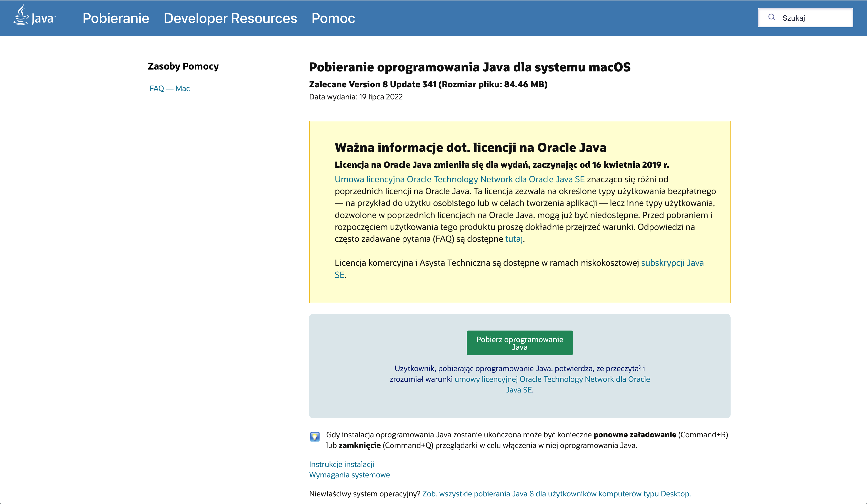Viewport: 867px width, 504px height.
Task: Open the subskrypcji Java SE link
Action: click(672, 263)
